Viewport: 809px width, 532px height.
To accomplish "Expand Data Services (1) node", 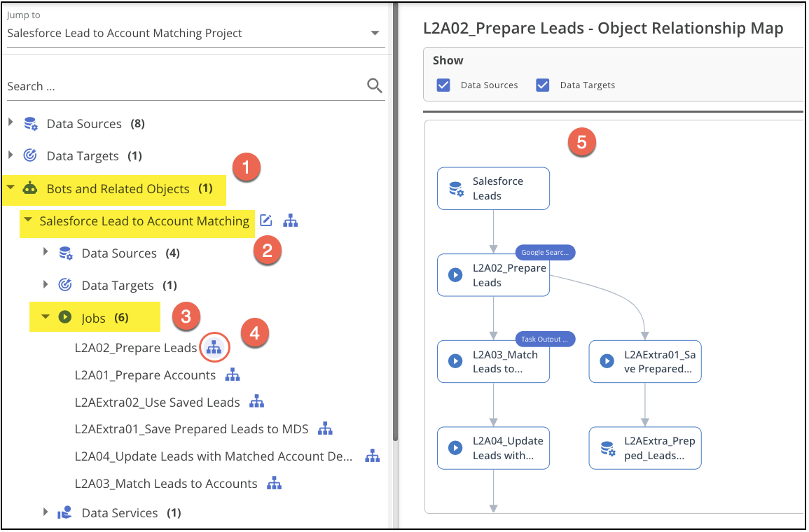I will tap(46, 512).
